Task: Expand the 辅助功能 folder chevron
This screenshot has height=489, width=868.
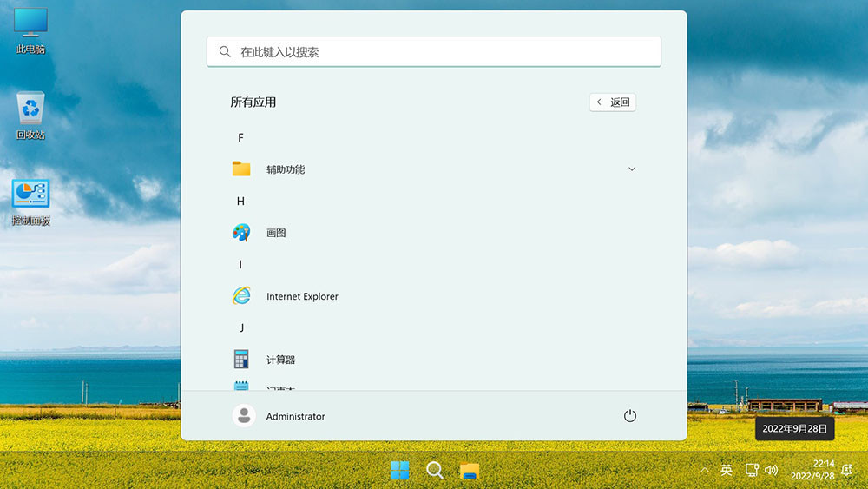Action: coord(632,169)
